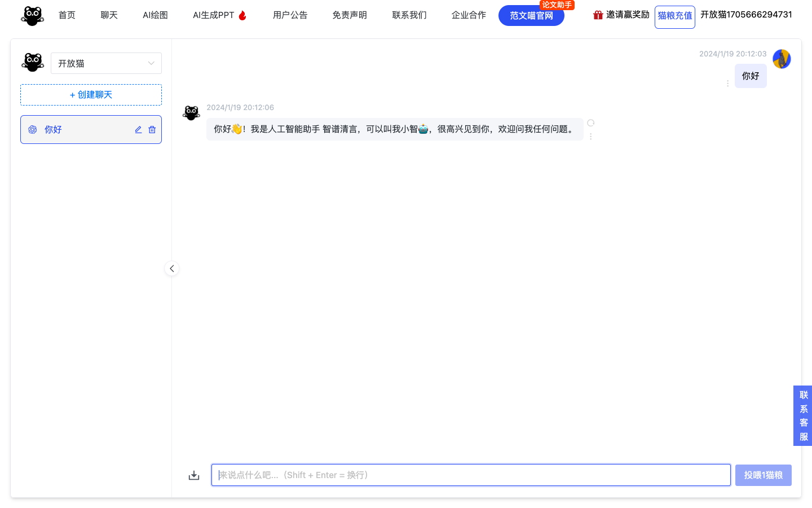This screenshot has width=812, height=508.
Task: Open the three-dot menu on the '你好' user message
Action: (x=727, y=83)
